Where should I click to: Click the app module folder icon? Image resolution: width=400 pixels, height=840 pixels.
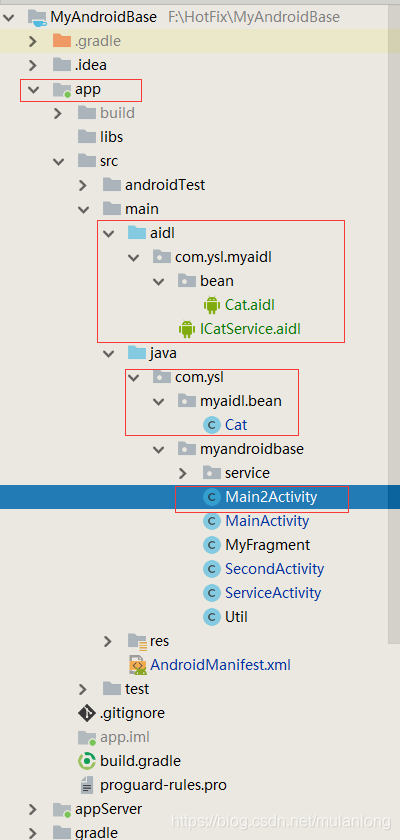pos(62,89)
